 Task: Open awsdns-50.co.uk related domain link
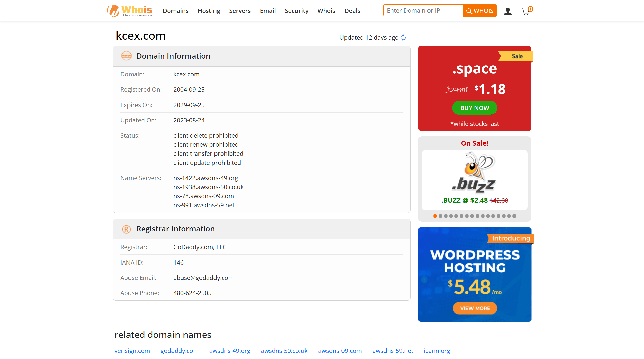[x=284, y=351]
